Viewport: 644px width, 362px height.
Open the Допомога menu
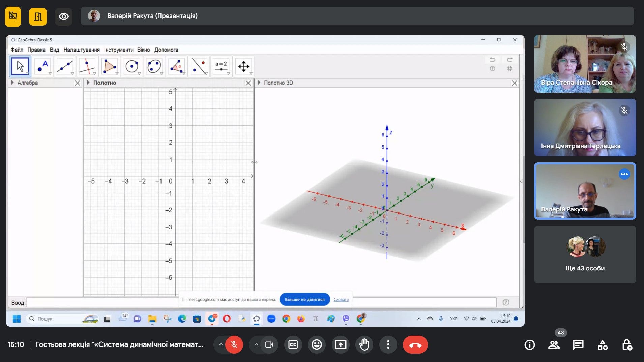click(166, 50)
